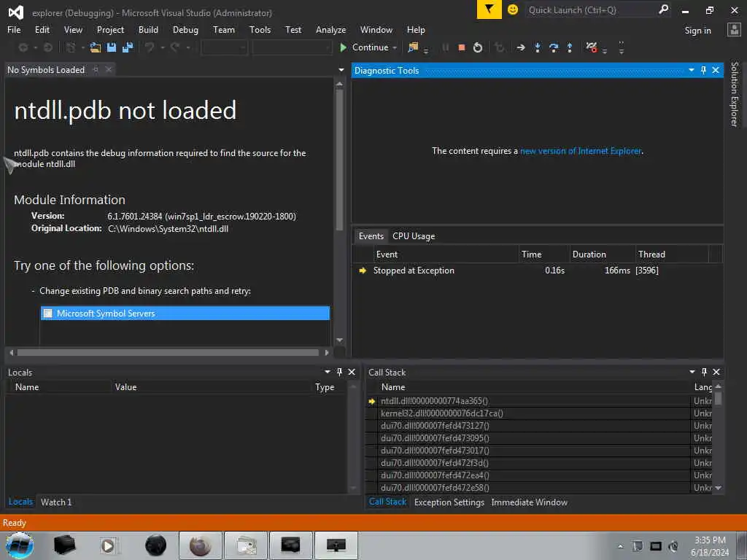Open the Continue button dropdown arrow
Viewport: 747px width, 560px height.
395,47
